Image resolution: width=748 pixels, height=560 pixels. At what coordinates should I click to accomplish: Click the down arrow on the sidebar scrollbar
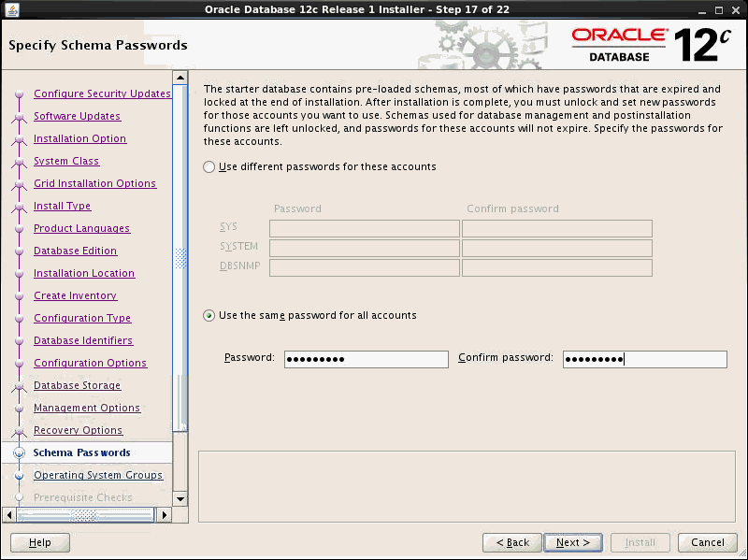click(x=180, y=500)
